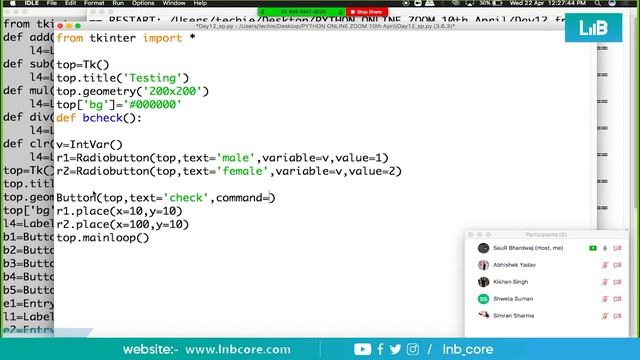Click the top.mainloop() line in editor
The image size is (640, 360).
[x=103, y=238]
